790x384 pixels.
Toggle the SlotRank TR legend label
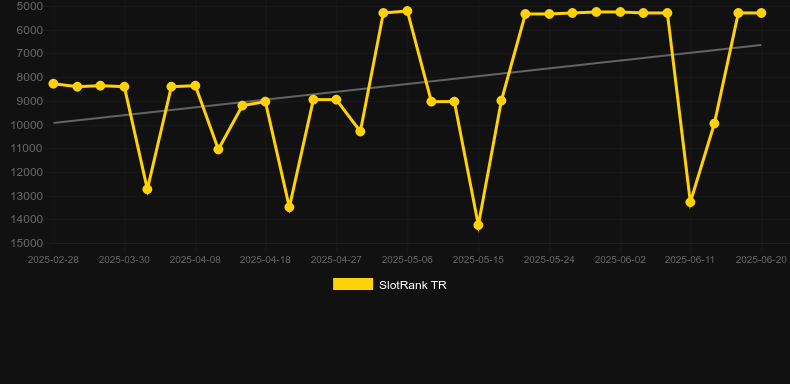[413, 285]
